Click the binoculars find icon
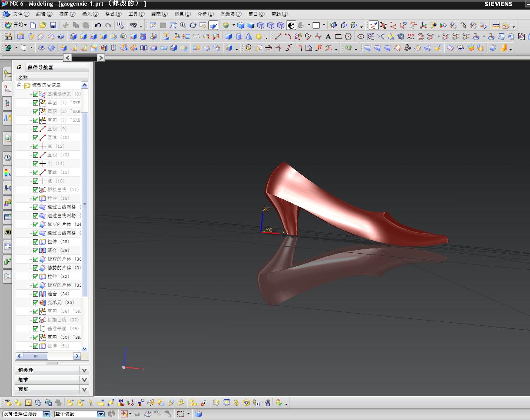 pyautogui.click(x=133, y=25)
